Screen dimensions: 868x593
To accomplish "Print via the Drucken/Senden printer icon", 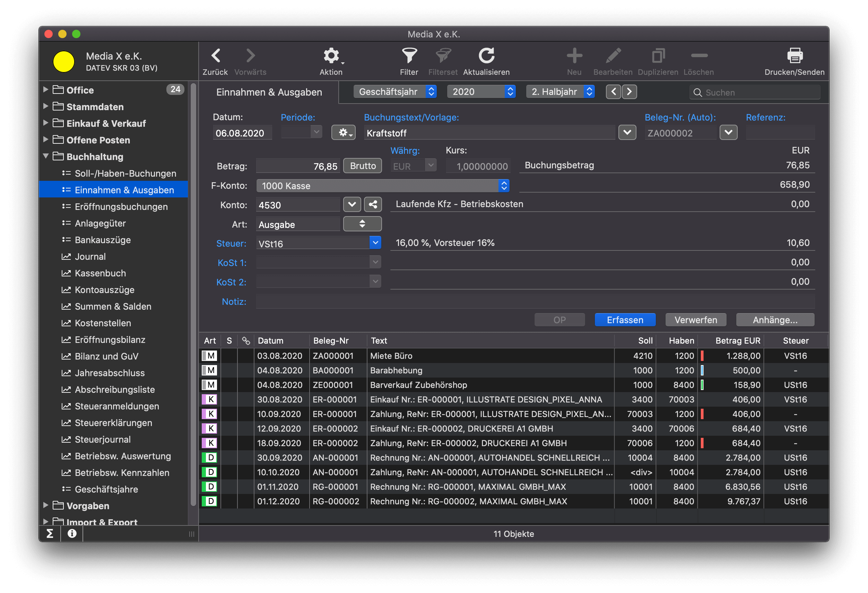I will pos(795,56).
